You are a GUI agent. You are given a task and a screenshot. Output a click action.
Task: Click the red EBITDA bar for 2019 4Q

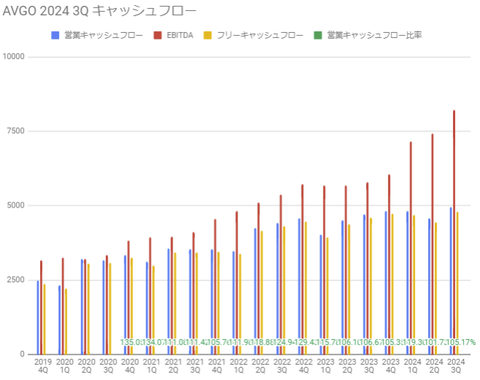click(41, 307)
